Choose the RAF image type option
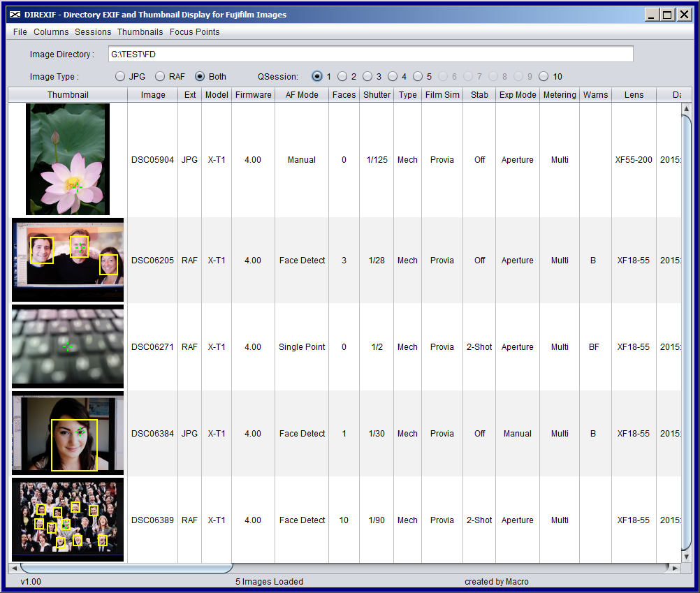Image resolution: width=700 pixels, height=593 pixels. (x=160, y=77)
